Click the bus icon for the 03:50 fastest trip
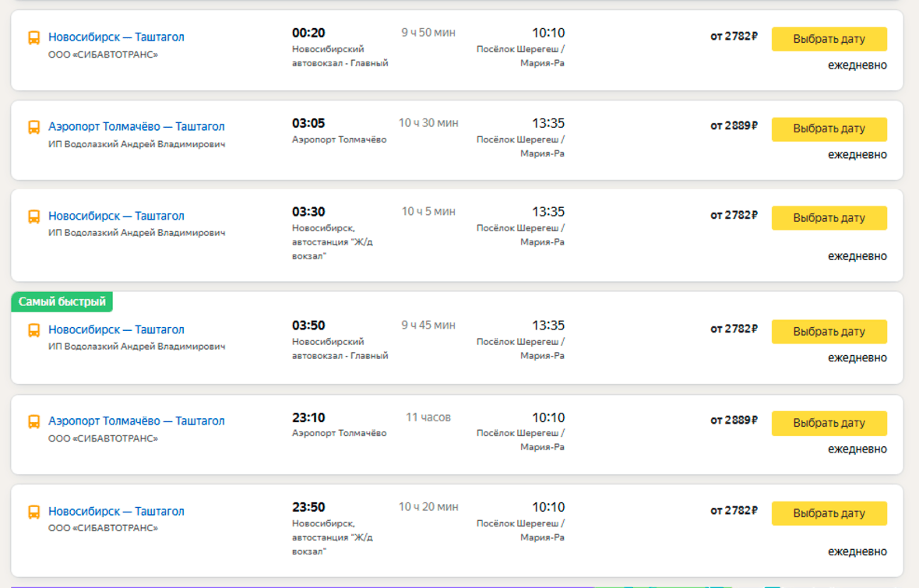Image resolution: width=919 pixels, height=588 pixels. [x=34, y=331]
